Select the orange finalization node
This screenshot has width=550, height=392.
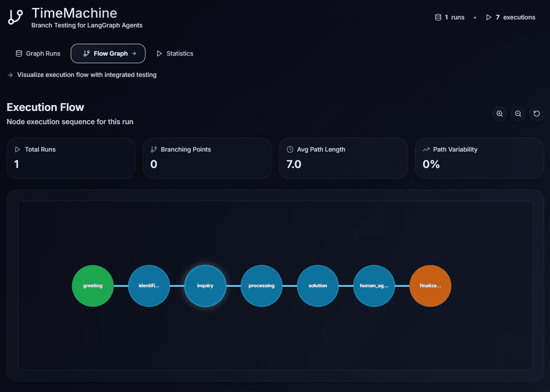(x=430, y=286)
